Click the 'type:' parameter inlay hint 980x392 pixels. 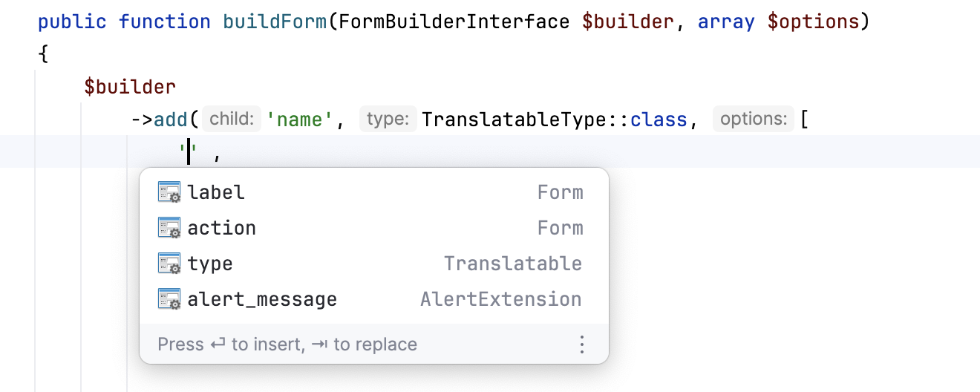tap(386, 119)
